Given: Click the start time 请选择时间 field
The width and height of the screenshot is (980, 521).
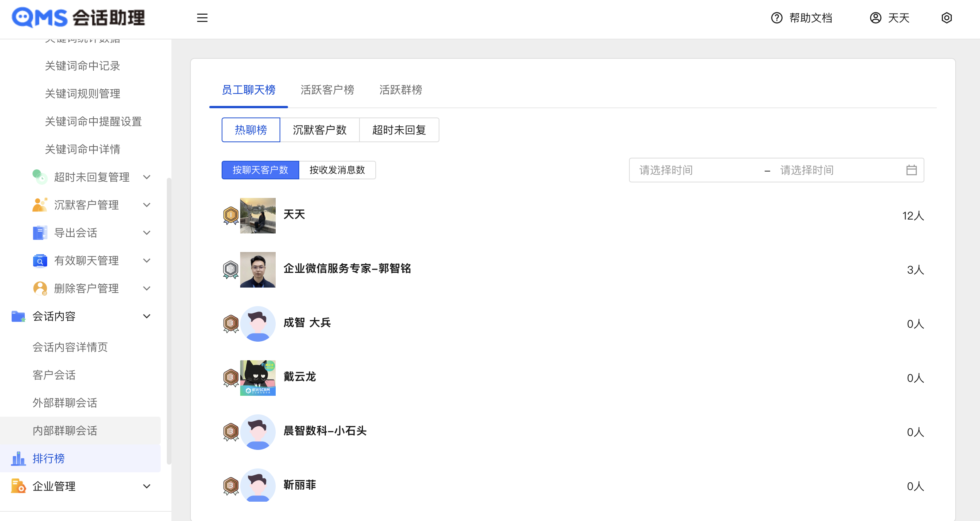Looking at the screenshot, I should [697, 170].
